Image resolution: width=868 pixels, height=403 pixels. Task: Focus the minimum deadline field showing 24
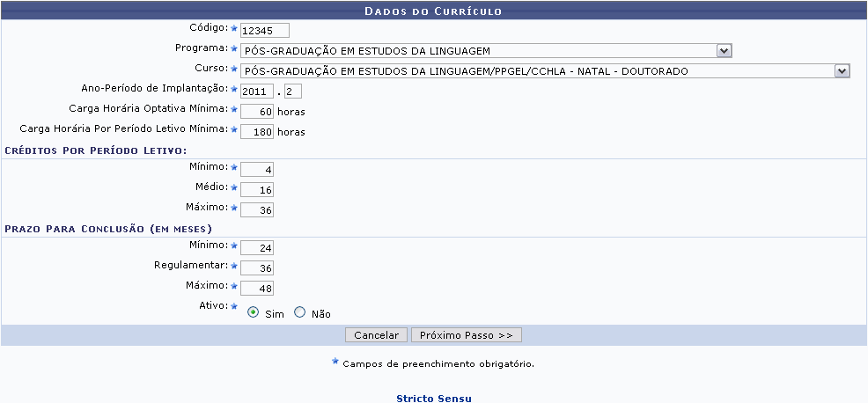pyautogui.click(x=256, y=248)
